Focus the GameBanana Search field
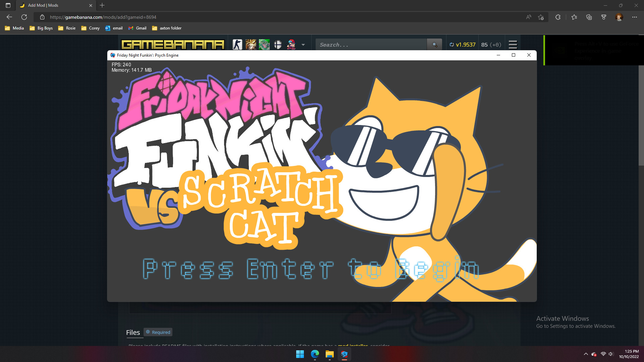Screen dimensions: 644x362 pyautogui.click(x=371, y=45)
